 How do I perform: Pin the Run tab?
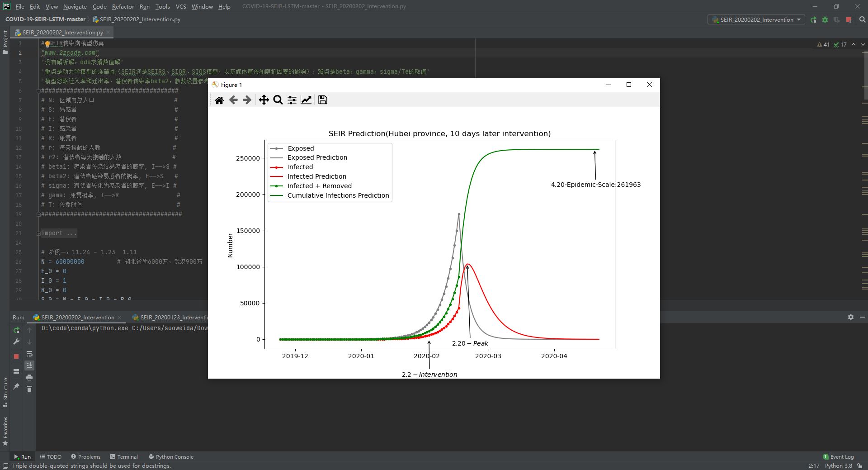[x=16, y=386]
